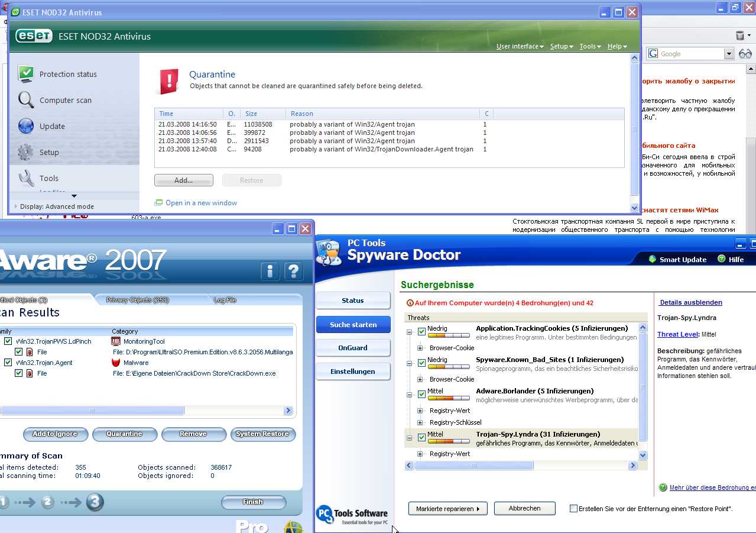Screen dimensions: 756x533
Task: Click the bug file icon under Win32.Trojan.Agent
Action: pyautogui.click(x=30, y=373)
